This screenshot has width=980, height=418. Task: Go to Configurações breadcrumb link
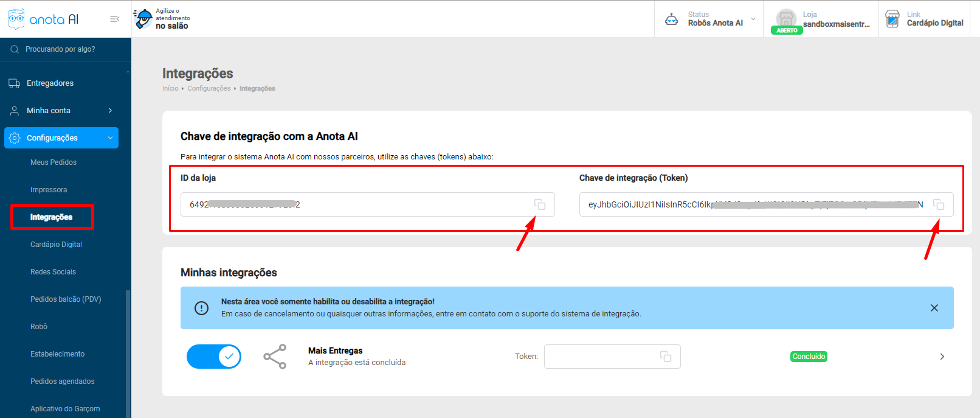tap(209, 89)
